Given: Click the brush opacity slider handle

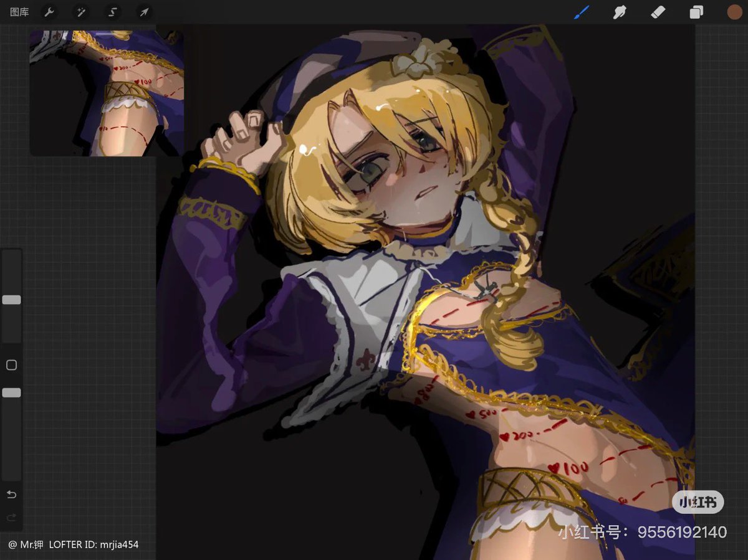Looking at the screenshot, I should click(11, 393).
